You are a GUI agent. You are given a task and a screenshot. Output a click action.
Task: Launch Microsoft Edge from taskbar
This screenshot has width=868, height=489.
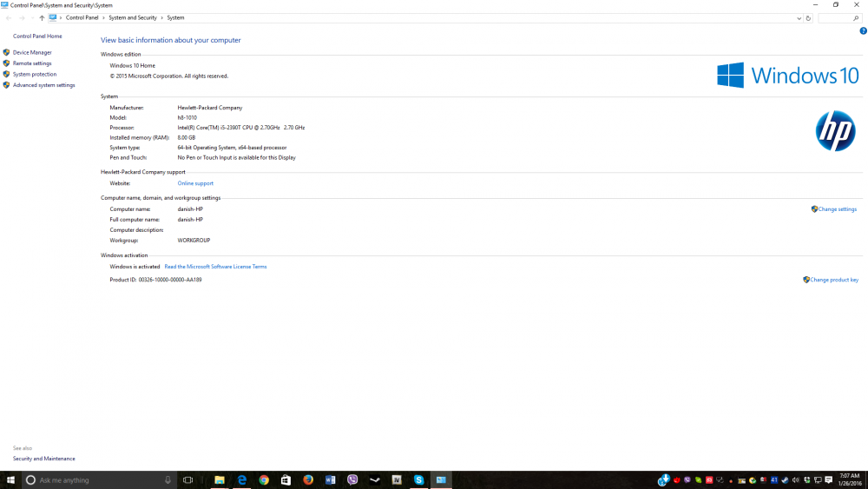[x=242, y=480]
